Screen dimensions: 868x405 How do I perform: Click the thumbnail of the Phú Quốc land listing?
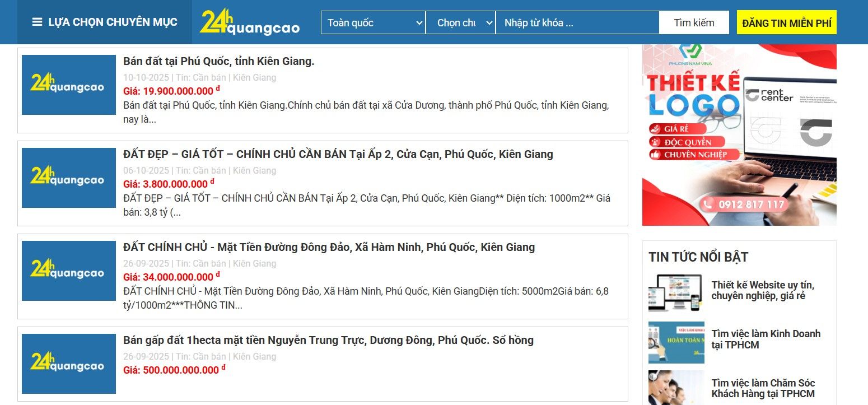tap(68, 85)
